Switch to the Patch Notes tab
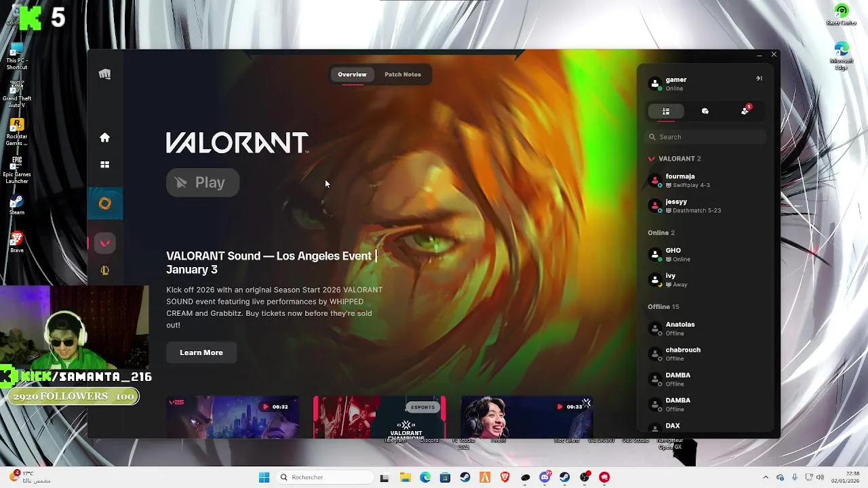Image resolution: width=868 pixels, height=488 pixels. click(x=403, y=75)
